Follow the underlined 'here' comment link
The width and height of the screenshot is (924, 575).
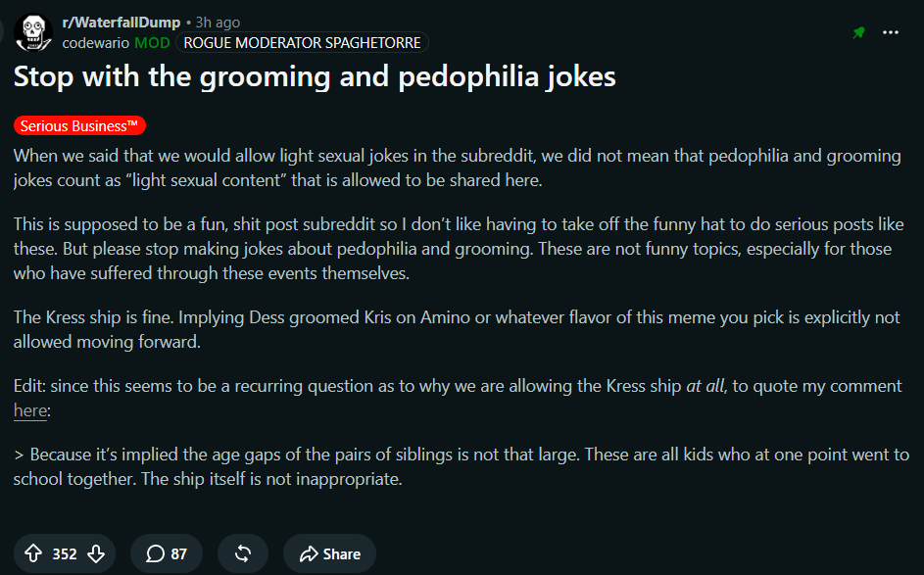coord(30,410)
